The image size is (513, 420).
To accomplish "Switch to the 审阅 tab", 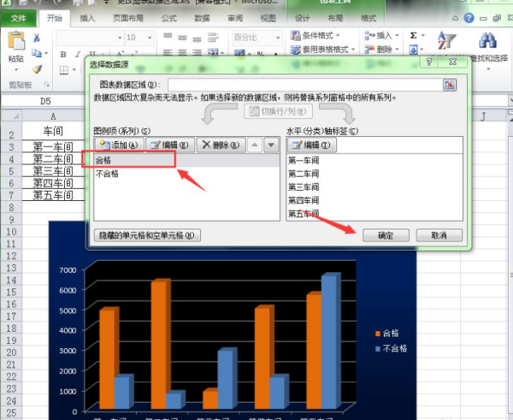I will (235, 18).
